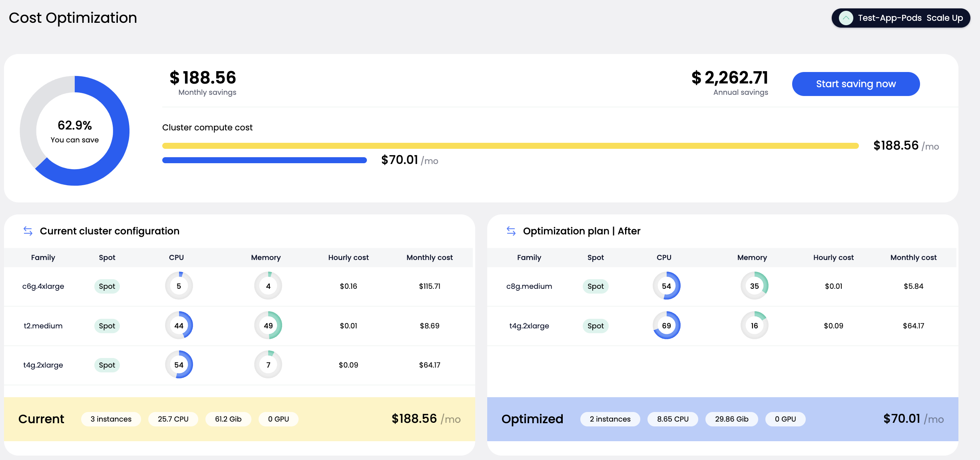Click the 2 instances chip
This screenshot has width=980, height=460.
pyautogui.click(x=610, y=419)
